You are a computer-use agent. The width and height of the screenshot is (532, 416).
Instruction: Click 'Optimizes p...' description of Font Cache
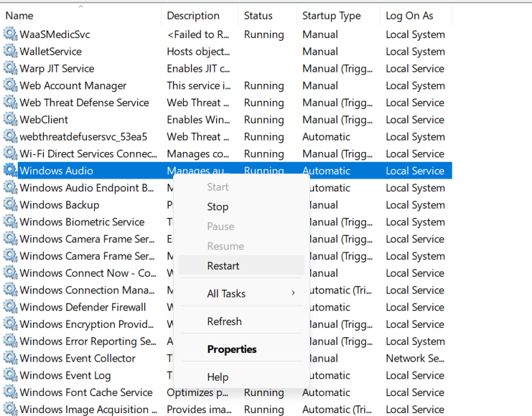click(x=197, y=392)
